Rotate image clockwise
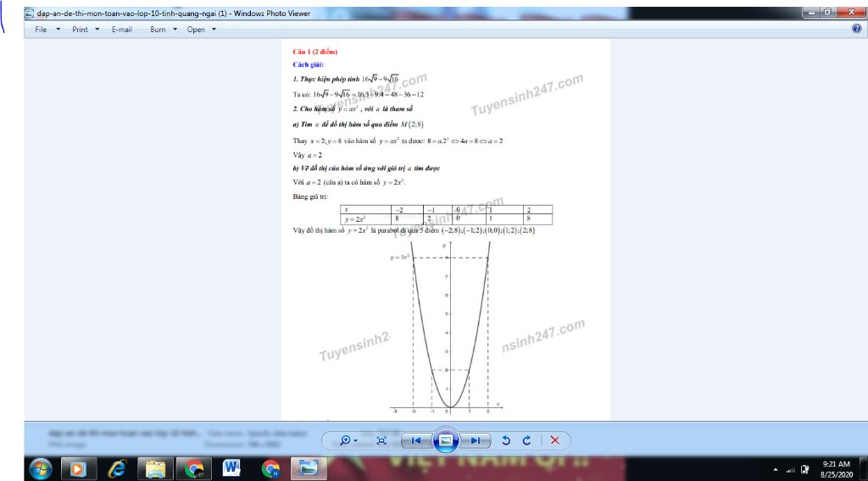Screen dimensions: 868x481 pos(527,440)
